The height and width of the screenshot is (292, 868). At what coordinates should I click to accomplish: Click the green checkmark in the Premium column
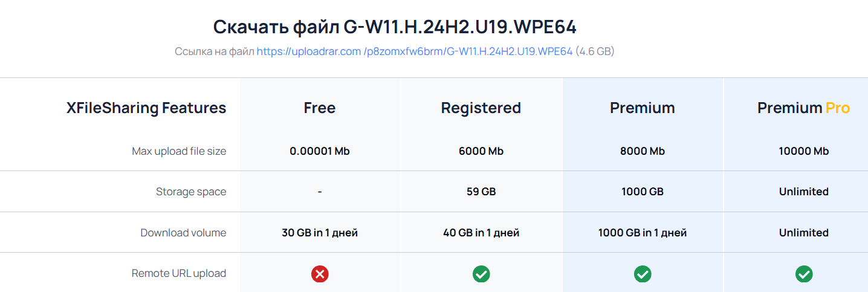[x=643, y=274]
